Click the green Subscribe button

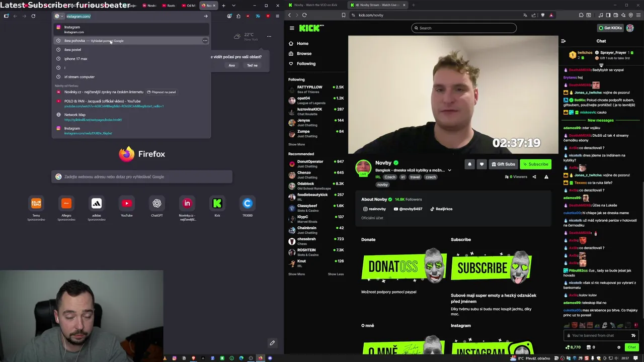[x=535, y=164]
